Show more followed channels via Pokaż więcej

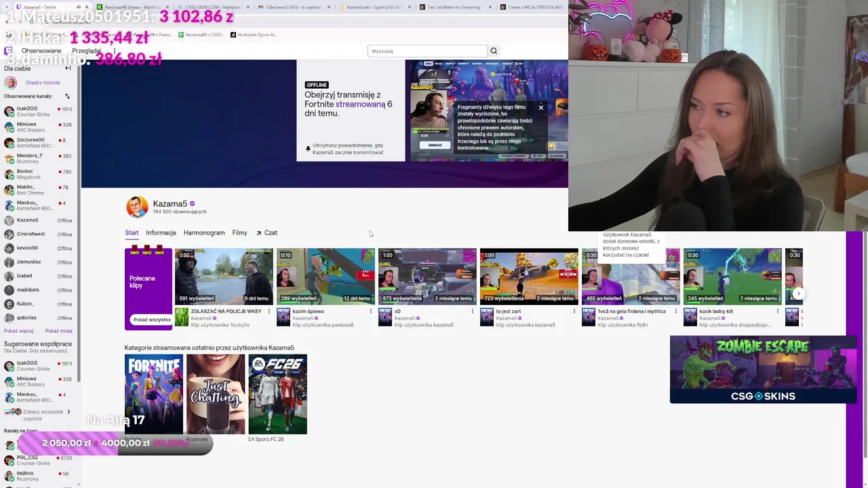[x=18, y=331]
